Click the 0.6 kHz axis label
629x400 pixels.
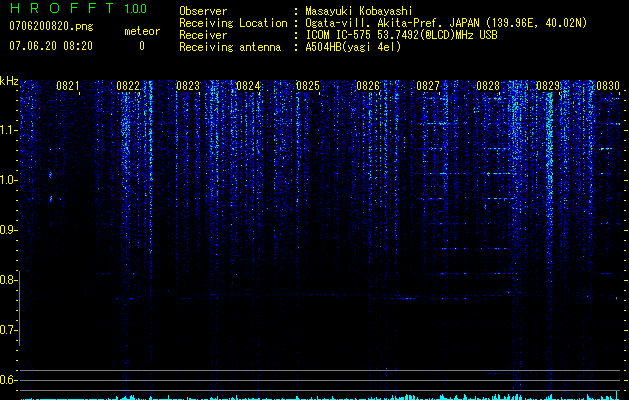[x=8, y=380]
